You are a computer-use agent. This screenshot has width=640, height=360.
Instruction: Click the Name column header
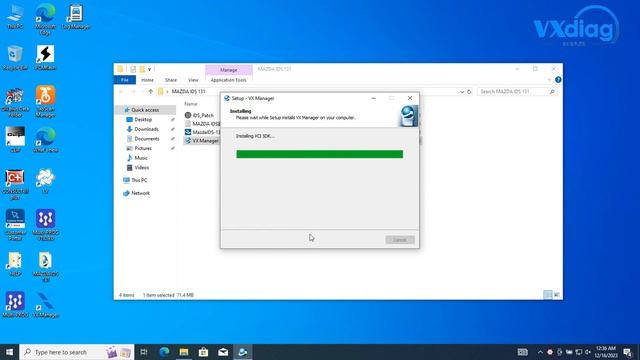pyautogui.click(x=191, y=104)
